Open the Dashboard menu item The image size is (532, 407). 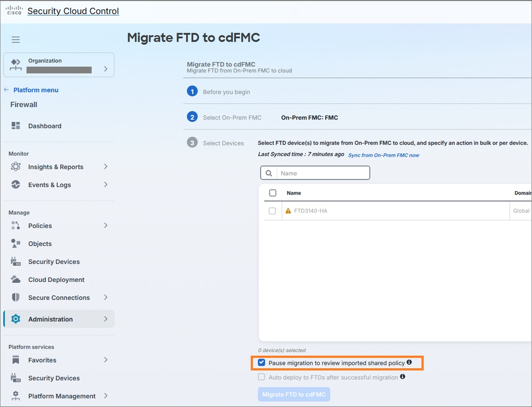[x=45, y=126]
